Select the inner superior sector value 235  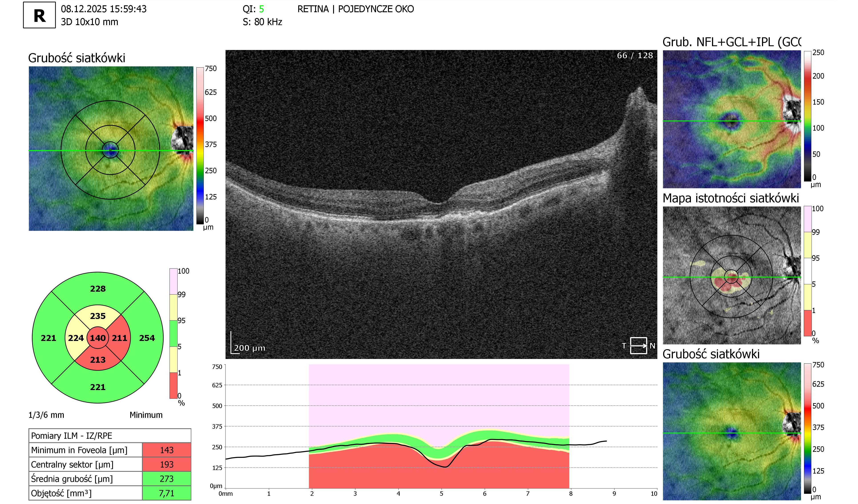click(98, 316)
